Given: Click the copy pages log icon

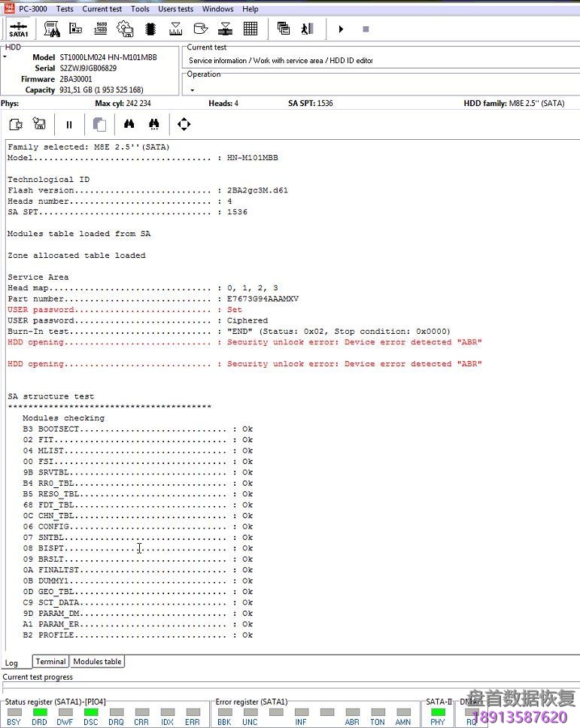Looking at the screenshot, I should (99, 124).
